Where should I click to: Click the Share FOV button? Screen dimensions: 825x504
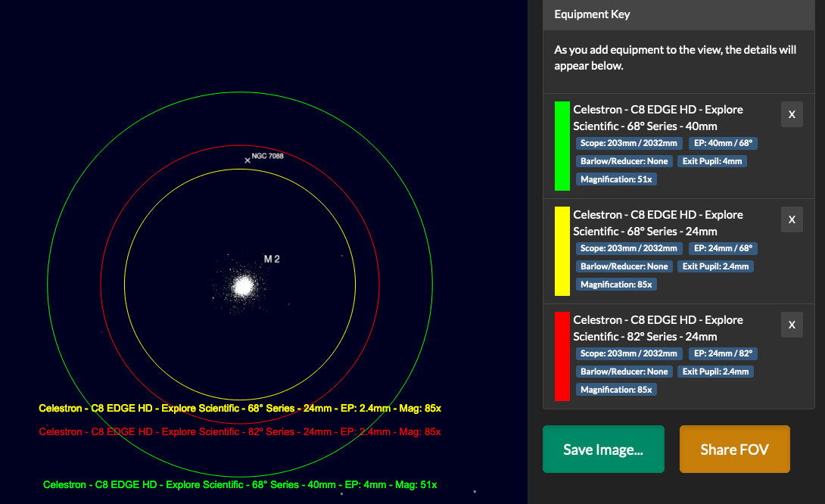click(734, 450)
